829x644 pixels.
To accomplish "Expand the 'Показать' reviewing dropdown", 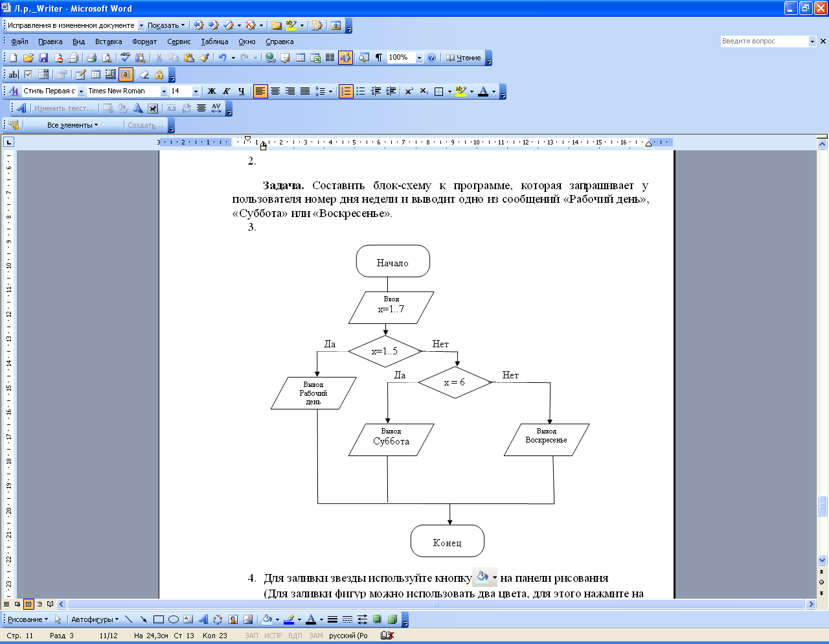I will pyautogui.click(x=166, y=25).
